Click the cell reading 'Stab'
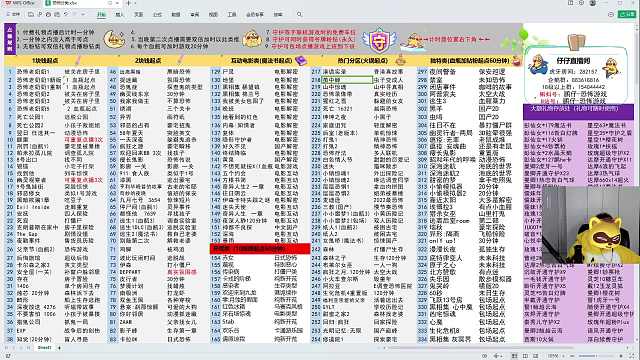 tap(228, 322)
